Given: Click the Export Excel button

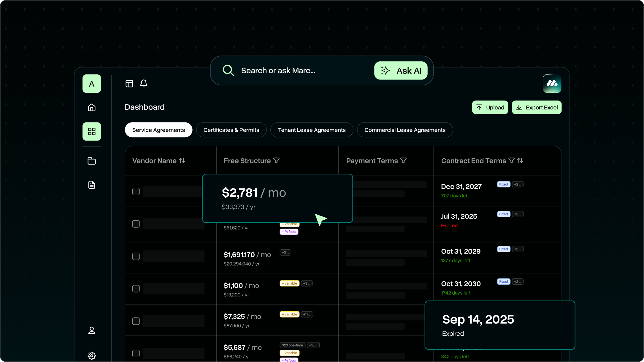Looking at the screenshot, I should 537,107.
